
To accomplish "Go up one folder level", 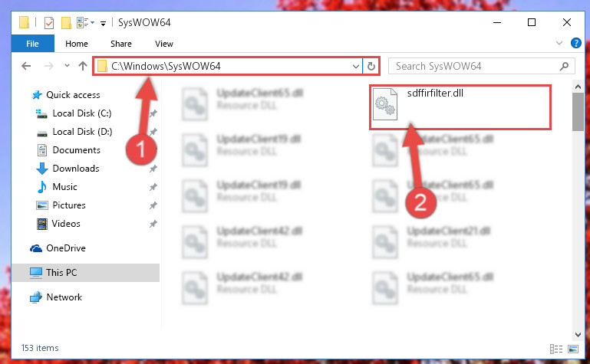I will coord(82,66).
